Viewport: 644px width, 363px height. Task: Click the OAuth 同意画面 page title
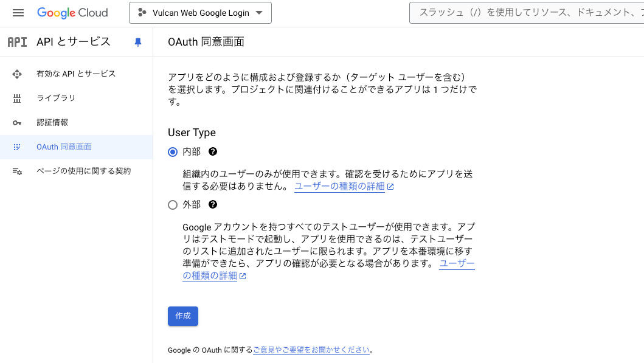pyautogui.click(x=206, y=42)
